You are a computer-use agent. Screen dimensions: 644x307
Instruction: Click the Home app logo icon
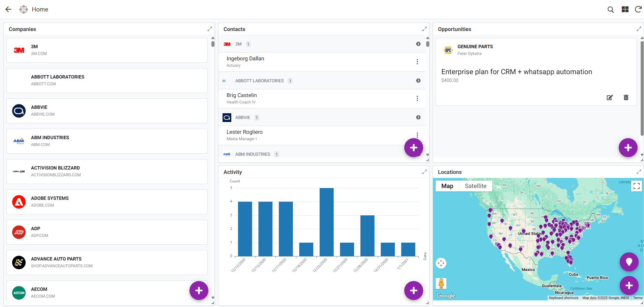click(24, 9)
